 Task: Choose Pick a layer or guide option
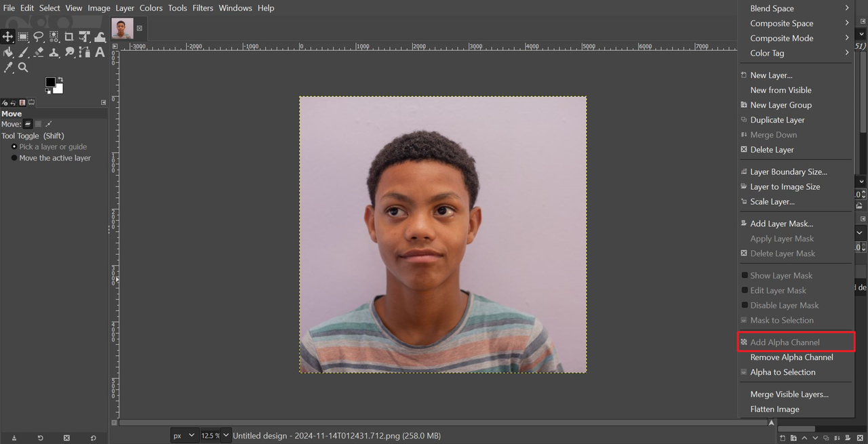49,146
